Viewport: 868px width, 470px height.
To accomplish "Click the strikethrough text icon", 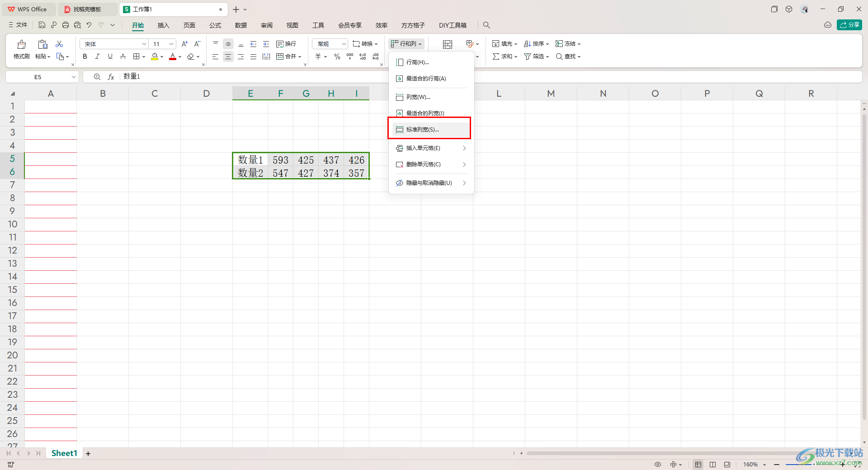I will pyautogui.click(x=123, y=56).
